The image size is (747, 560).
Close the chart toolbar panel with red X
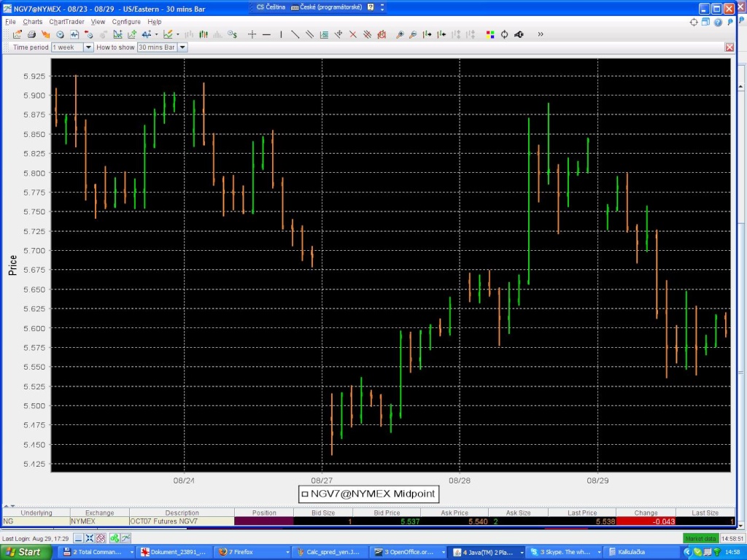729,47
